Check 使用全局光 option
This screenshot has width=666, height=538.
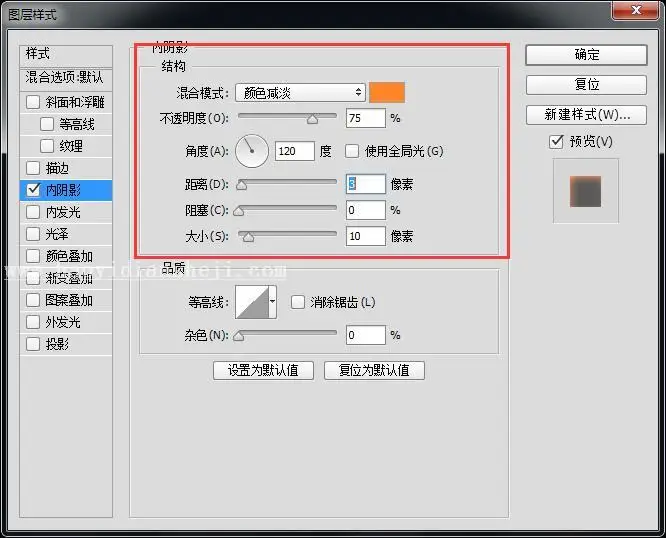352,151
